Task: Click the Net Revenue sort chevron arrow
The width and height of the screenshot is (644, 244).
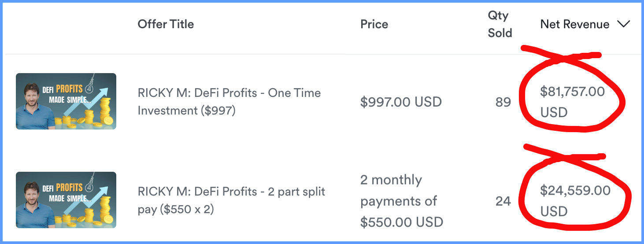Action: [624, 24]
